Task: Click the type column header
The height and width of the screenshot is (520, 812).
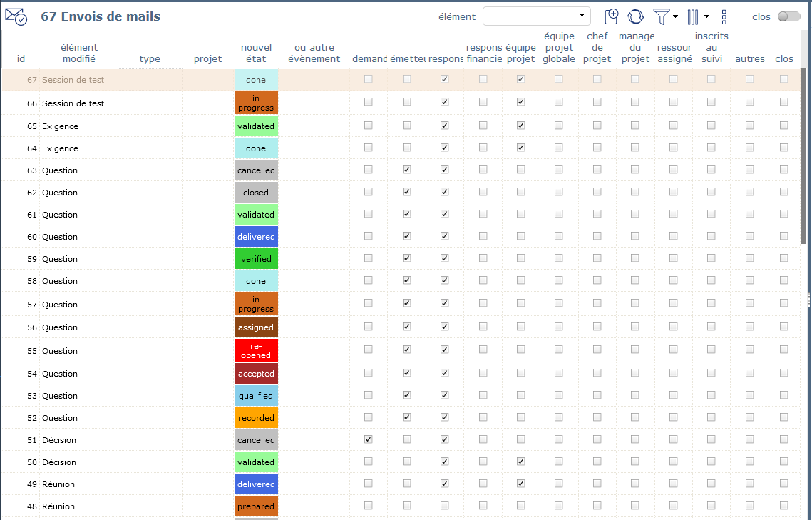Action: 150,59
